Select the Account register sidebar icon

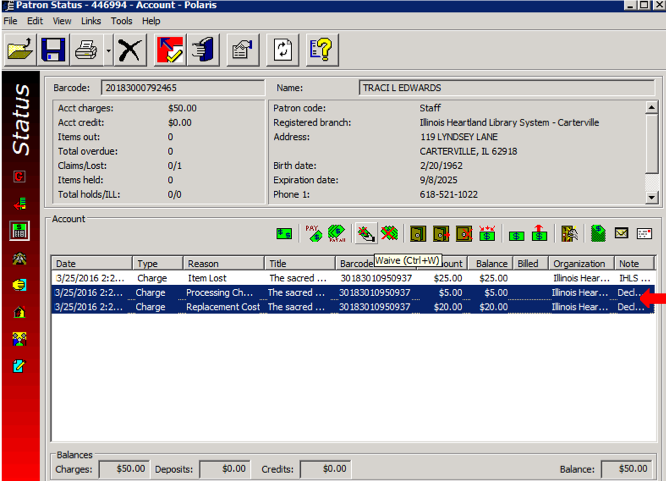point(19,231)
